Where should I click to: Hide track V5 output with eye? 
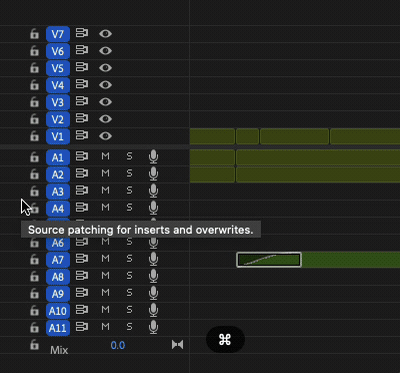click(105, 68)
